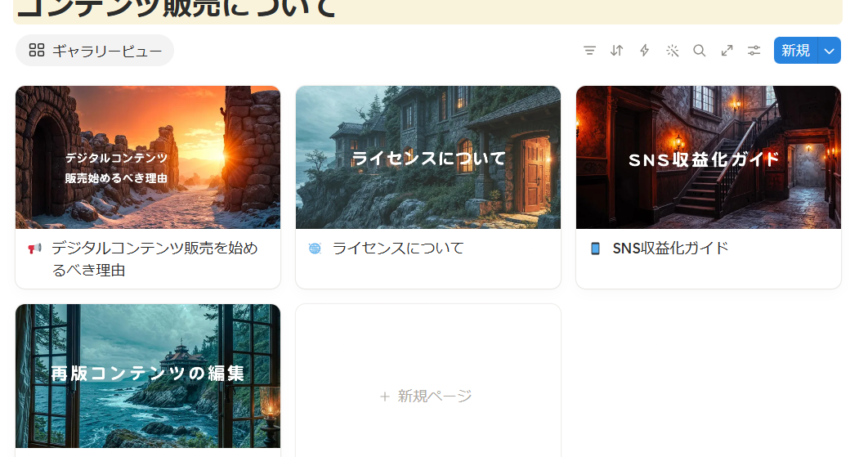Expand the dropdown arrow next to 新規
The image size is (868, 457).
pos(830,51)
